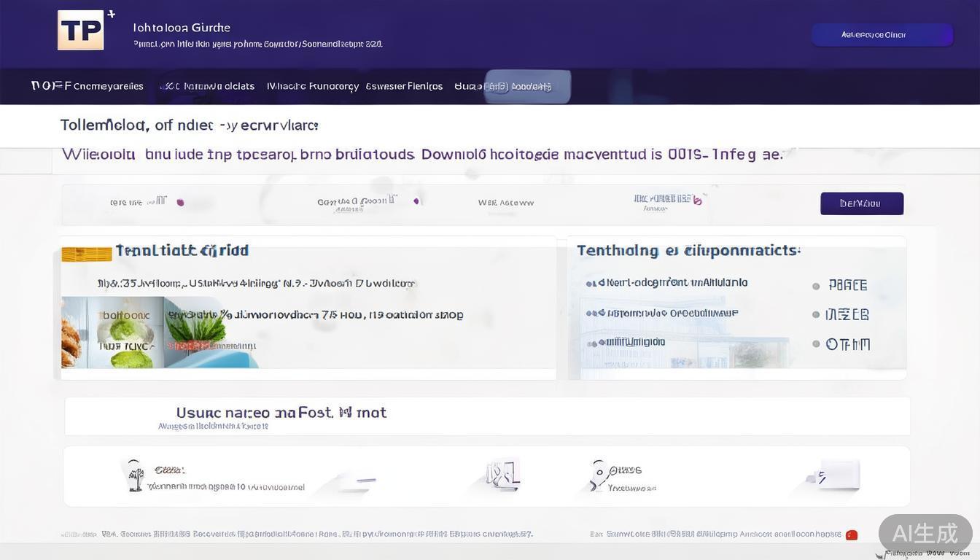Click the 'AI生成' watermark badge
Screen dimensions: 980x560
[x=925, y=533]
